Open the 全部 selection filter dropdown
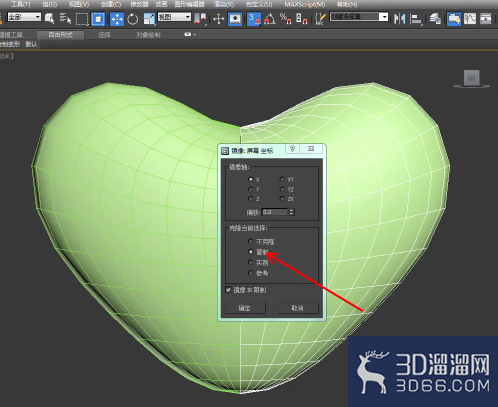The image size is (498, 407). pos(24,17)
